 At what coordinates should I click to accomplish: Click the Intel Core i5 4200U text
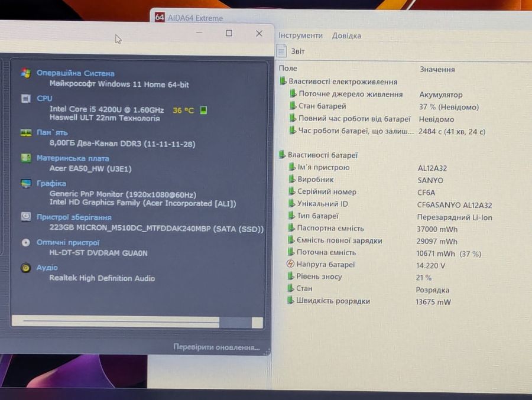click(107, 109)
